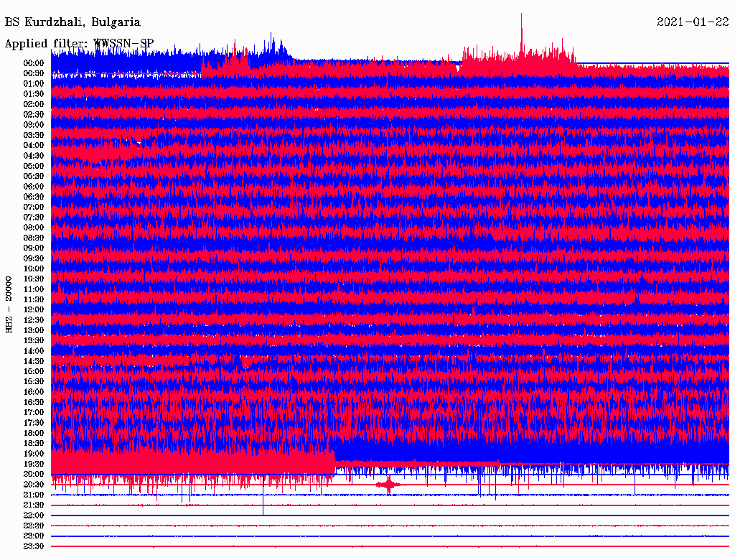The width and height of the screenshot is (735, 560).
Task: Select the 13:30 time label
Action: [34, 340]
